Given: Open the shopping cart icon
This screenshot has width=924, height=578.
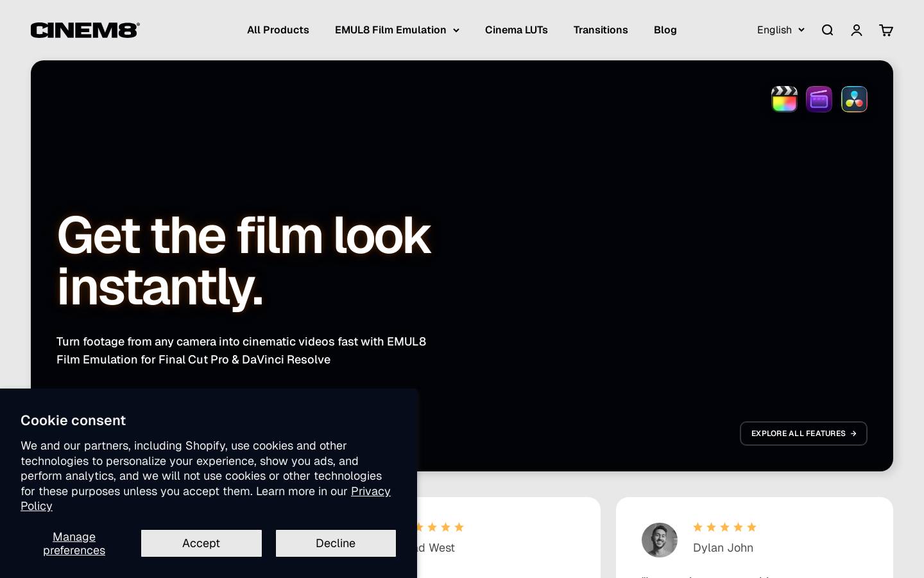Looking at the screenshot, I should [x=886, y=30].
